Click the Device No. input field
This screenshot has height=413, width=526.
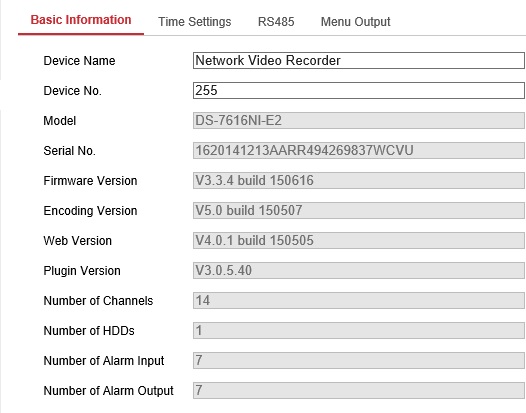359,90
